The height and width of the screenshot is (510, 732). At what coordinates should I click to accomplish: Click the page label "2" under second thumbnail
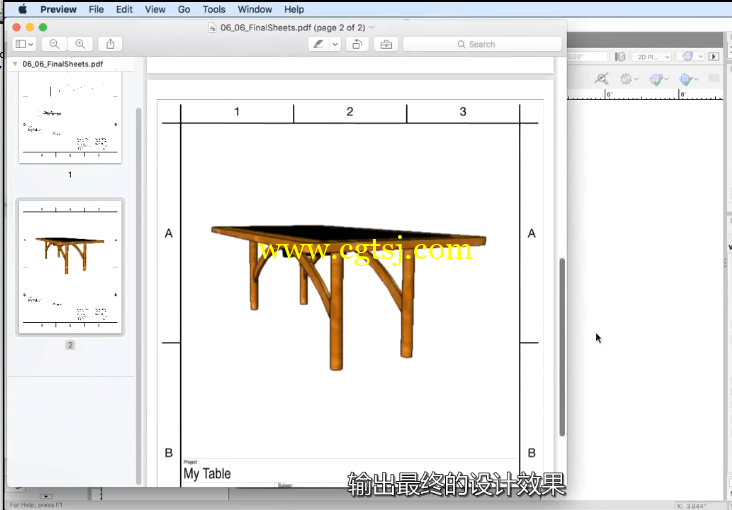[70, 345]
